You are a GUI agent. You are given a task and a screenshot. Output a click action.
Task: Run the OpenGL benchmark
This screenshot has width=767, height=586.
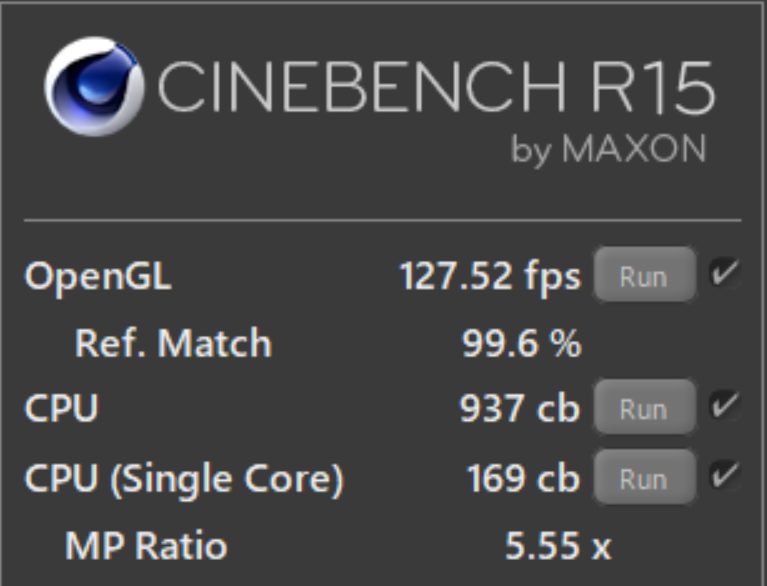(x=643, y=276)
